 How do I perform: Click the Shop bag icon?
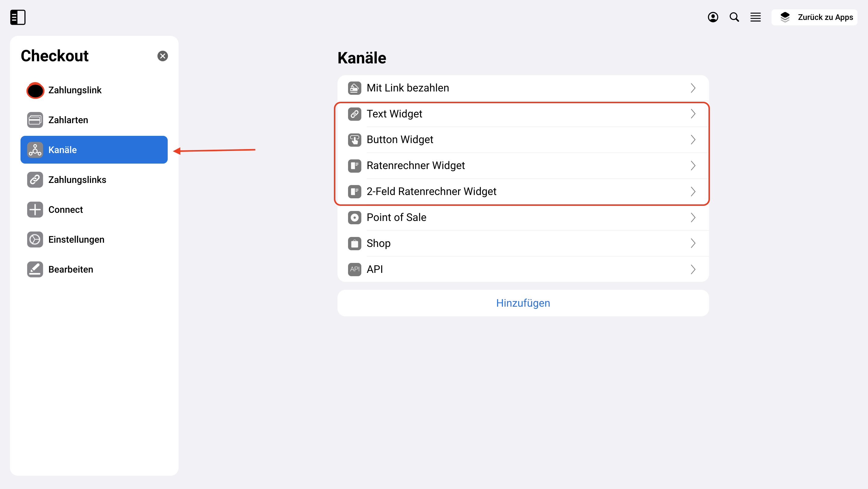[354, 243]
